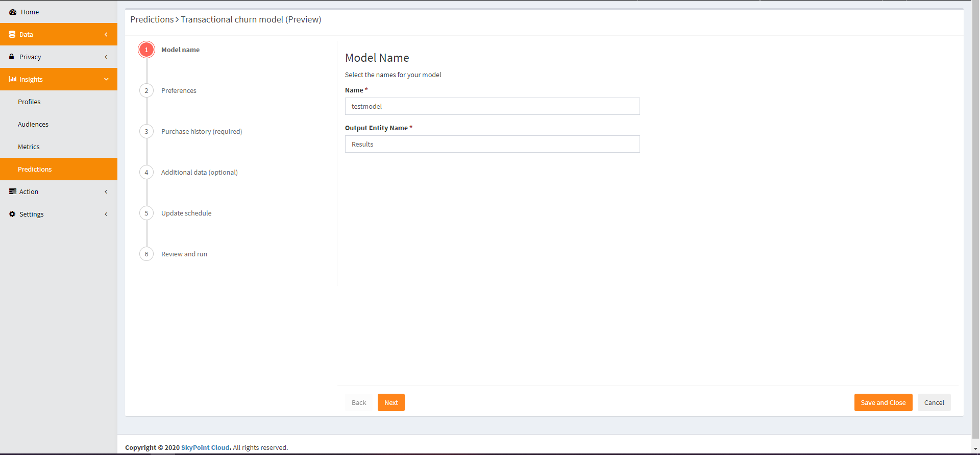Collapse the Insights menu chevron
The image size is (980, 455).
(x=106, y=79)
